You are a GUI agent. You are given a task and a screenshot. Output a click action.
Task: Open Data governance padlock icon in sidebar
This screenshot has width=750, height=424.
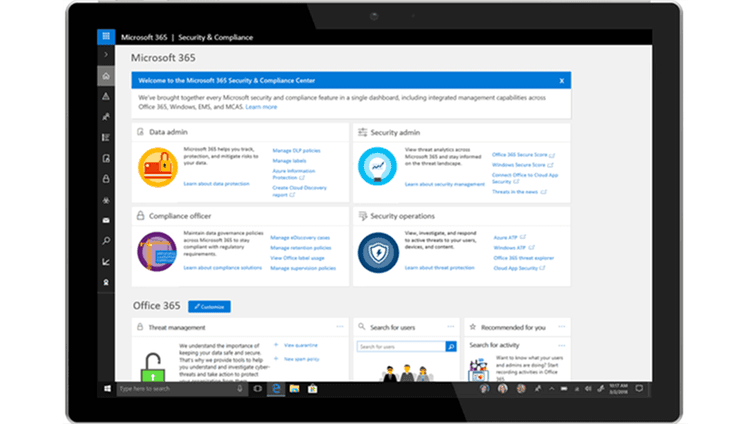tap(106, 179)
